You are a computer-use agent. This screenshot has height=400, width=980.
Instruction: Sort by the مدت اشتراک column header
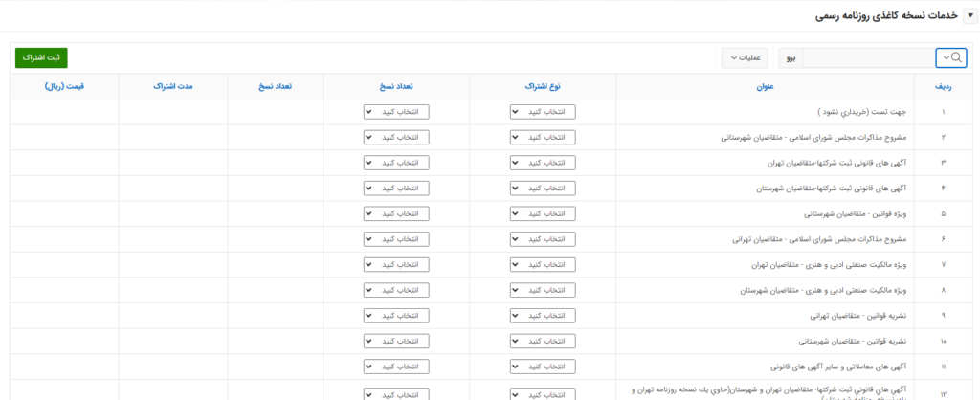pyautogui.click(x=173, y=86)
